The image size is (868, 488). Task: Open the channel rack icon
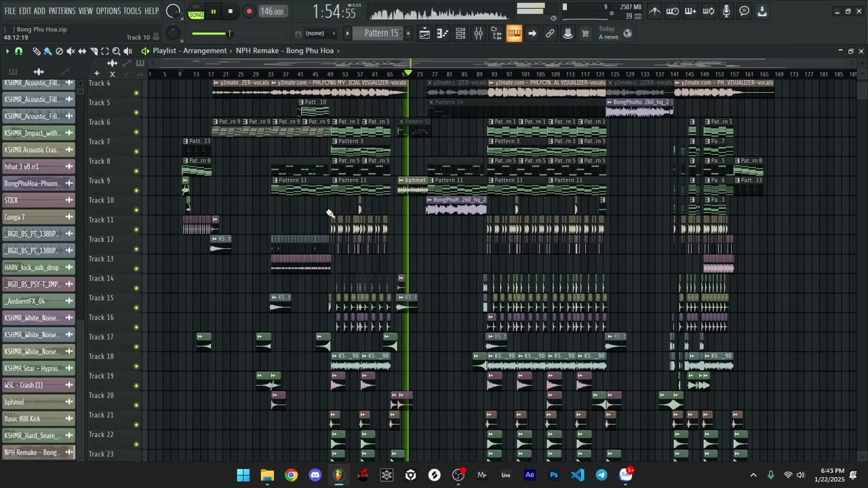[460, 33]
